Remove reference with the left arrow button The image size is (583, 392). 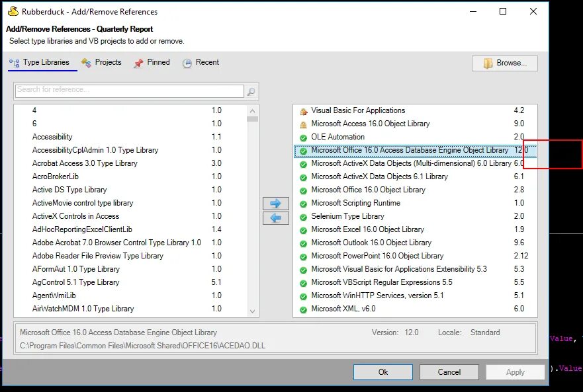[x=275, y=217]
